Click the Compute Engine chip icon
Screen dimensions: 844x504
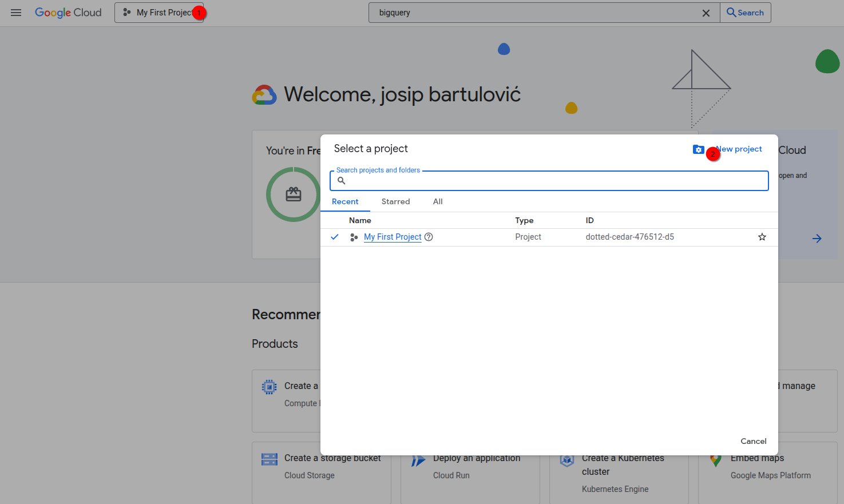tap(269, 387)
